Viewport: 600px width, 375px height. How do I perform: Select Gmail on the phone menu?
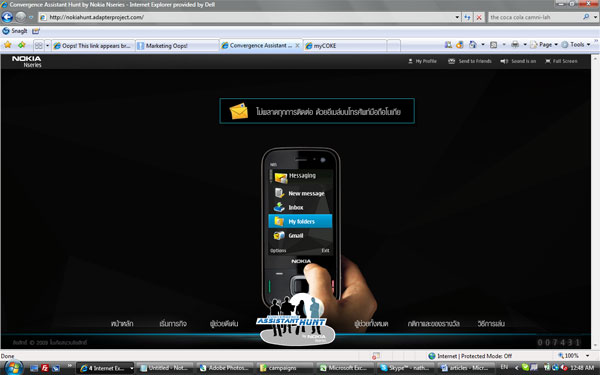300,235
